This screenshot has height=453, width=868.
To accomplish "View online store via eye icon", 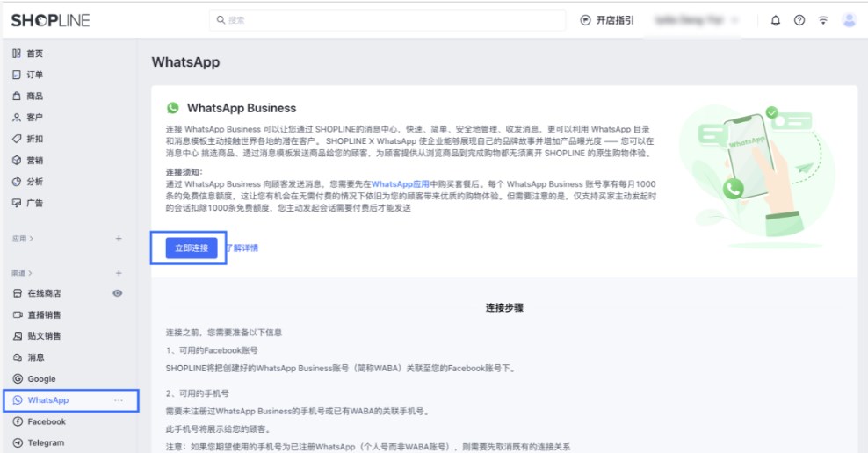I will 118,293.
